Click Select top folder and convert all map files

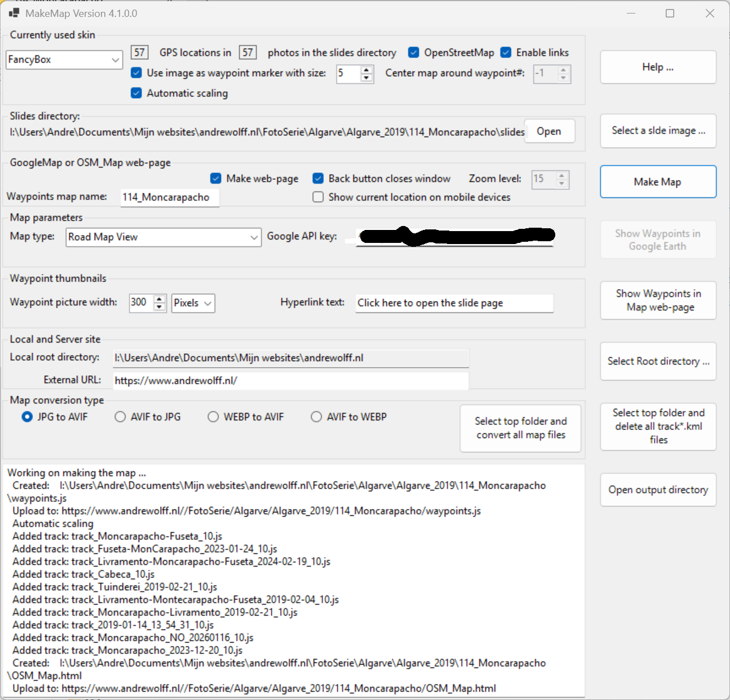point(520,428)
